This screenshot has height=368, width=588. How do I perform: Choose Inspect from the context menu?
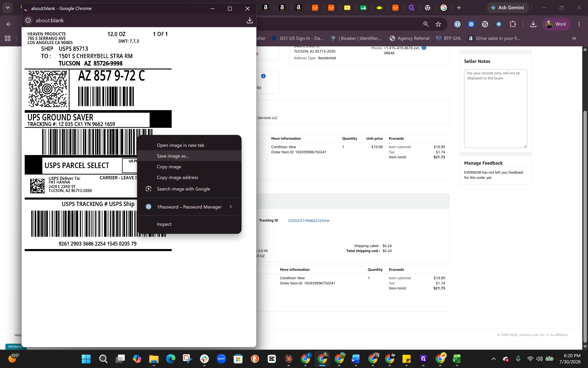pyautogui.click(x=189, y=224)
